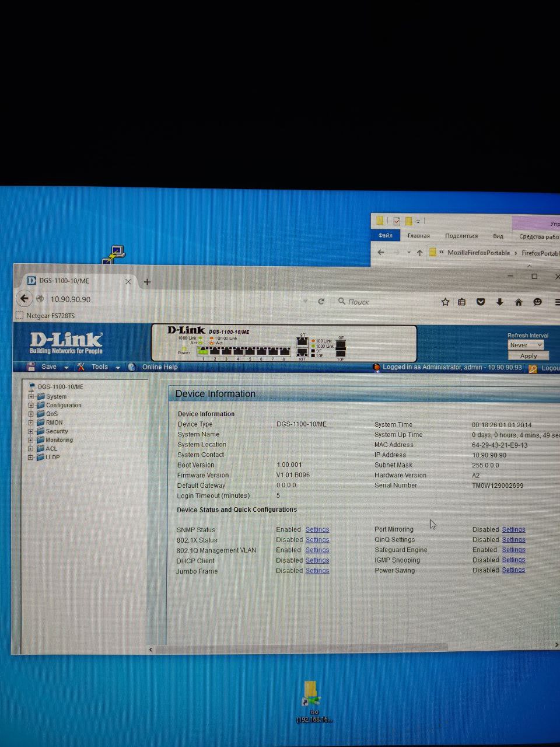Image resolution: width=560 pixels, height=747 pixels.
Task: Click the MAC address value 64-29-43-21-E9-13
Action: click(499, 445)
